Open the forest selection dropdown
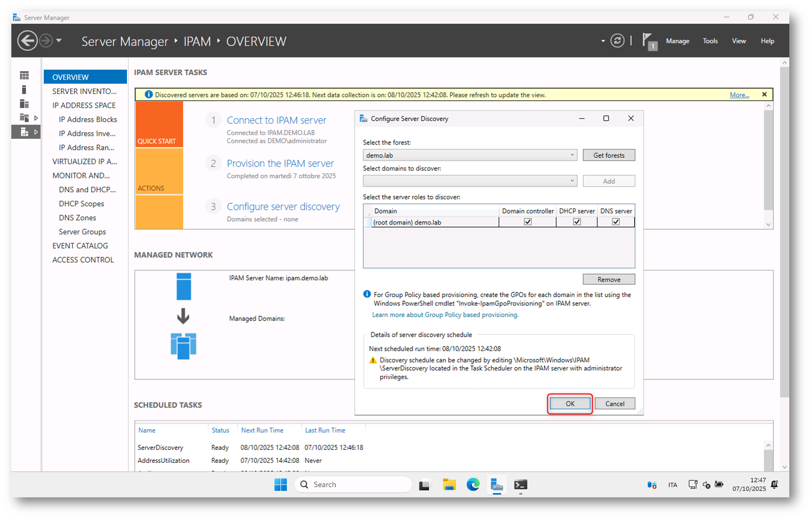812x520 pixels. tap(572, 155)
